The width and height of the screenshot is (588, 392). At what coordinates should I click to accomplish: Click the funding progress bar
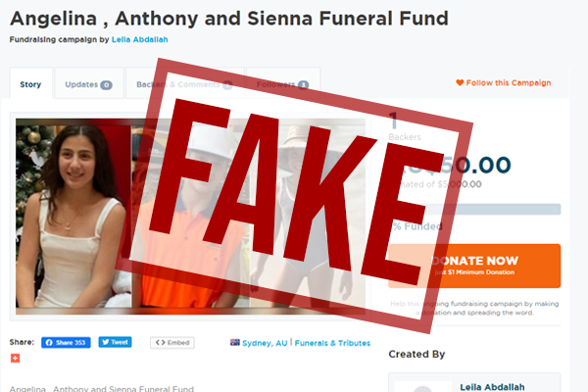pos(474,210)
